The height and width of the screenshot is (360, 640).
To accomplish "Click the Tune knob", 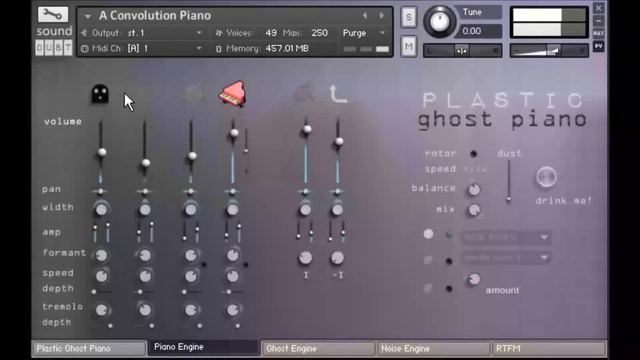I will pyautogui.click(x=440, y=22).
